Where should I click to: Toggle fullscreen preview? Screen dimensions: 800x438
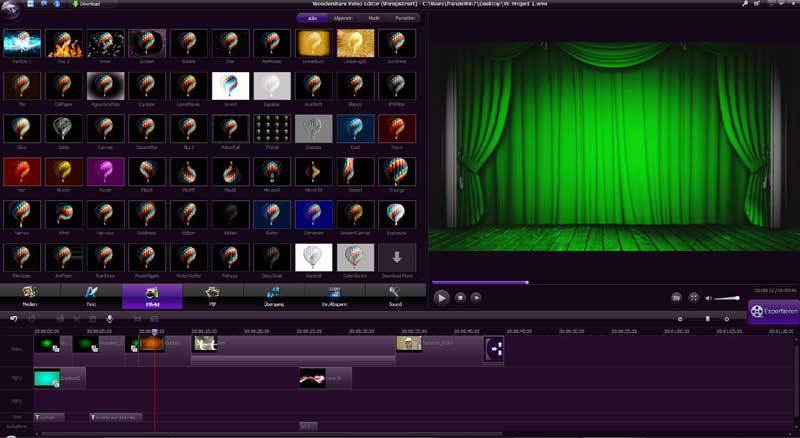coord(693,298)
